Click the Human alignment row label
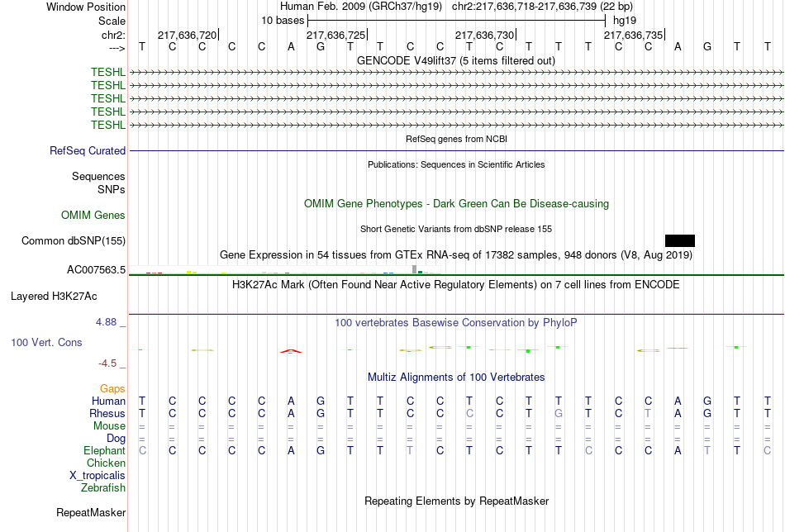The height and width of the screenshot is (532, 785). pyautogui.click(x=108, y=401)
